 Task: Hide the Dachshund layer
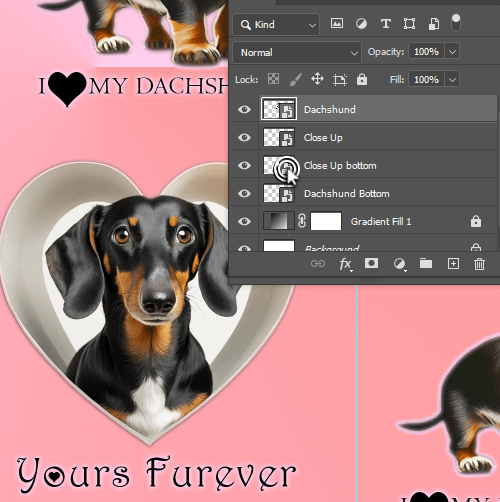[x=244, y=109]
